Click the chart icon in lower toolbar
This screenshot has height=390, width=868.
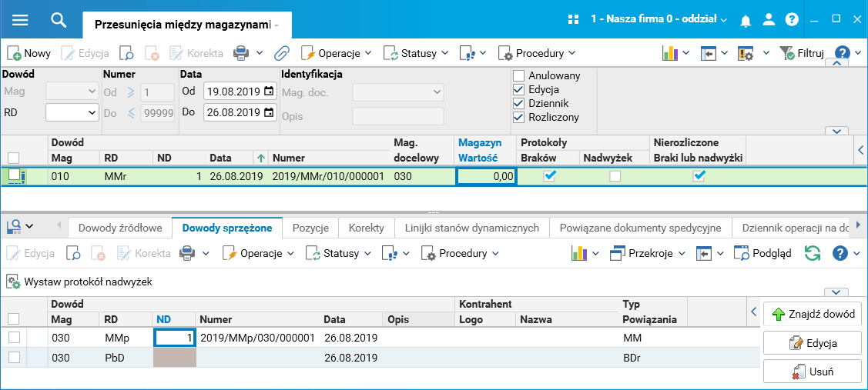(579, 253)
